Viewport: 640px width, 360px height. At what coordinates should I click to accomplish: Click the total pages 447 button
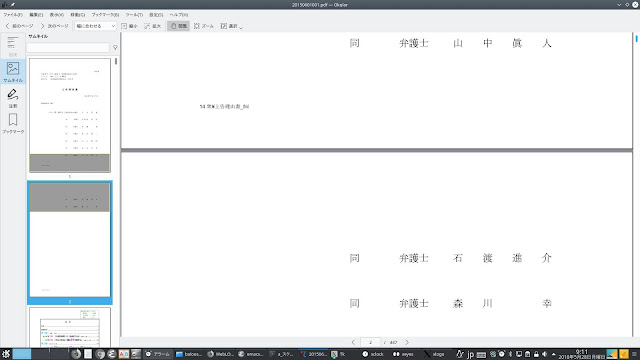pos(393,342)
